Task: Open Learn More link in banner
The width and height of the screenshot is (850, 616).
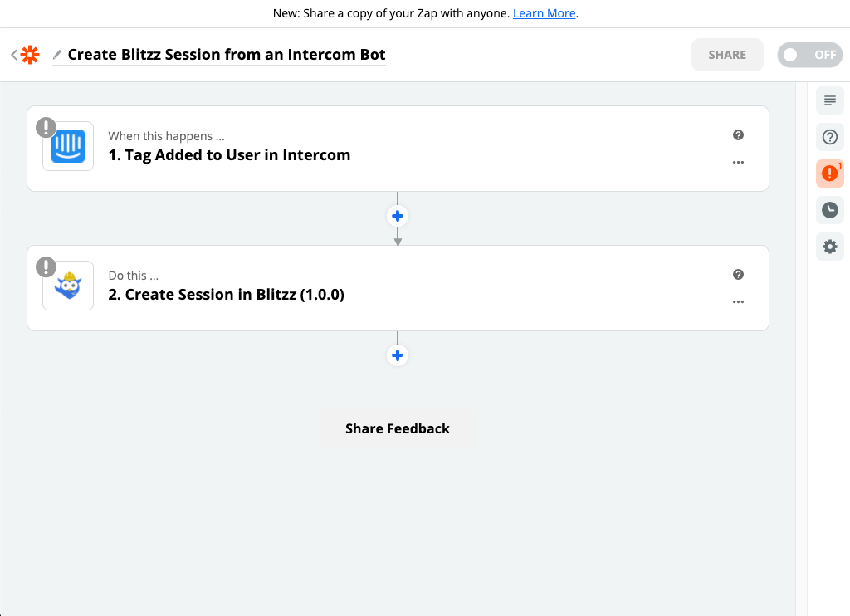Action: pos(544,13)
